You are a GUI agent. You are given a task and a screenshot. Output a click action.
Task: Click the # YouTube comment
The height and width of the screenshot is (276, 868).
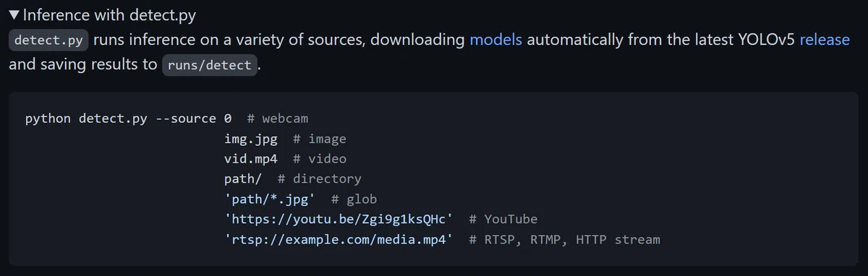tap(503, 219)
